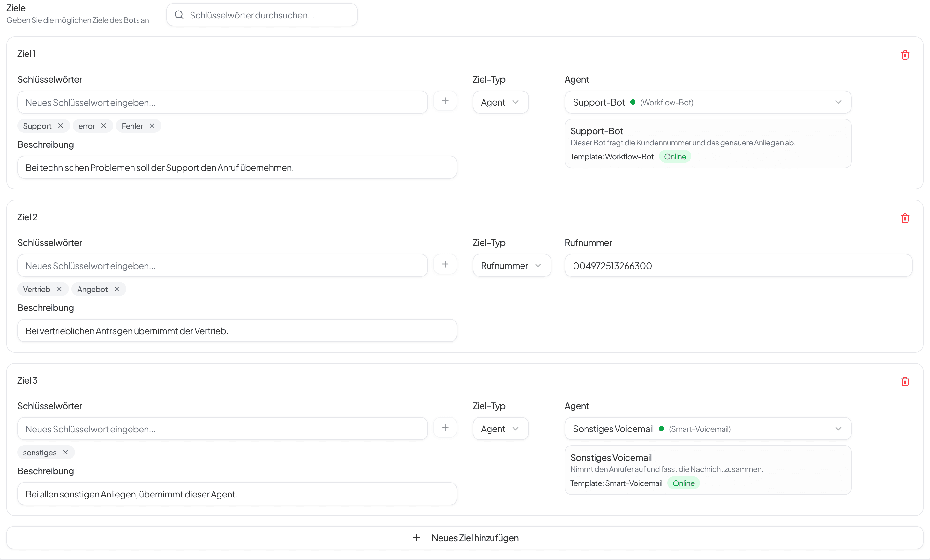Remove the 'Vertrieb' keyword tag
Image resolution: width=930 pixels, height=560 pixels.
(59, 289)
